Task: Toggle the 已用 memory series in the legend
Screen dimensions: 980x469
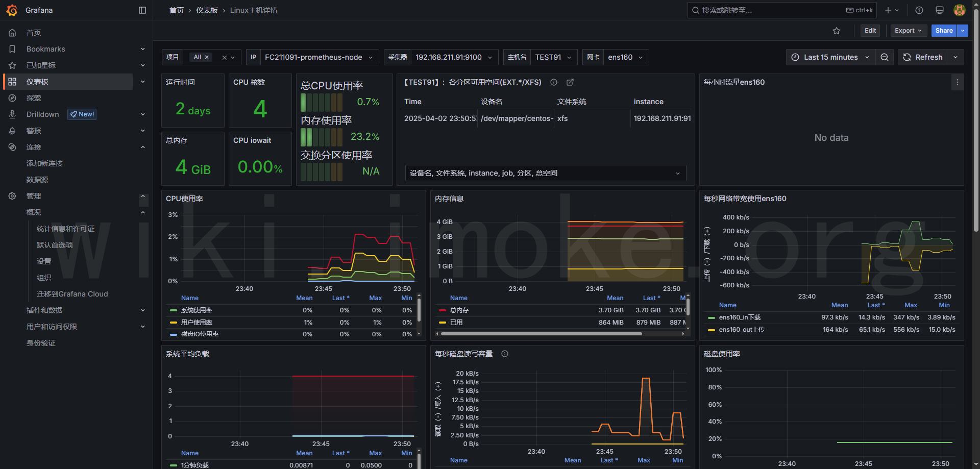Action: click(x=456, y=323)
